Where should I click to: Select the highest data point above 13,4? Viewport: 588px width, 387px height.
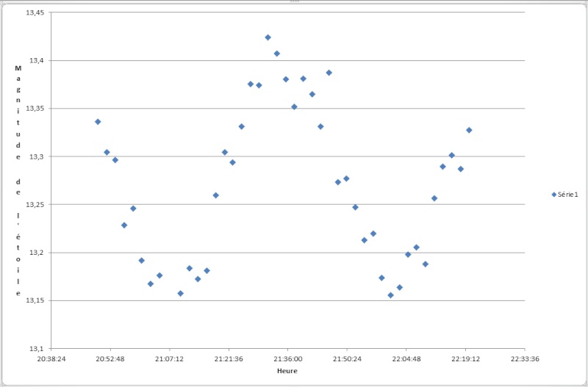tap(268, 37)
